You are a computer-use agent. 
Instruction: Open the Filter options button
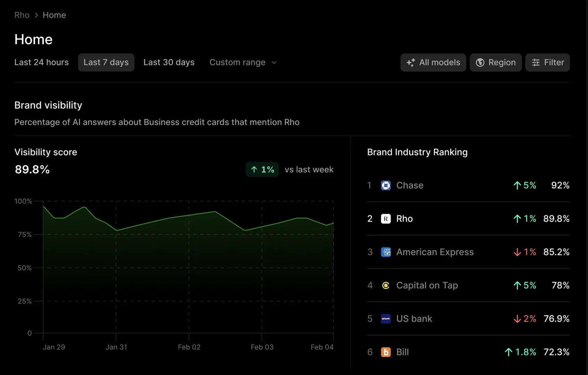(547, 63)
